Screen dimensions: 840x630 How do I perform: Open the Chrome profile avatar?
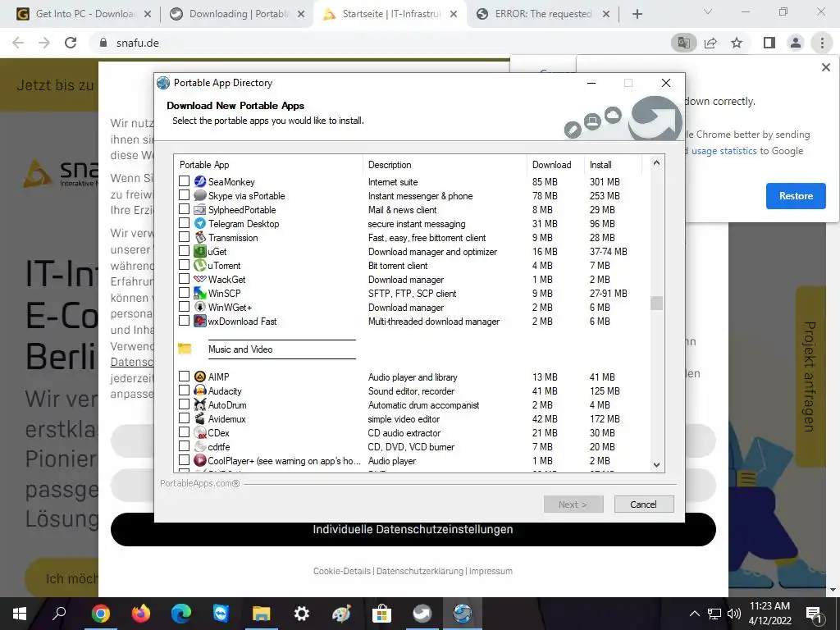pos(796,43)
